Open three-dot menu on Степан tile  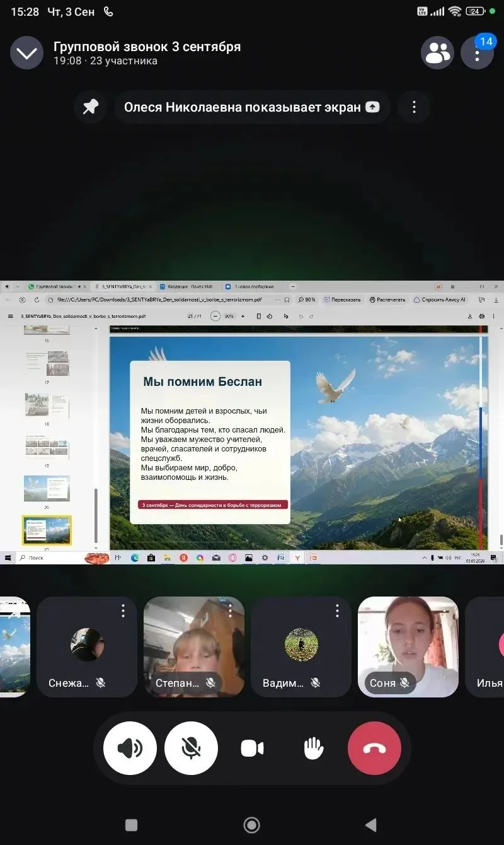point(230,610)
